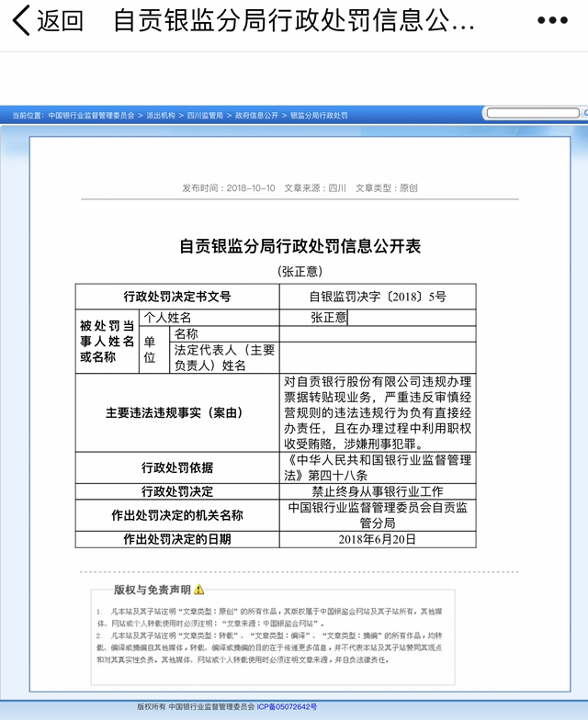Viewport: 588px width, 720px height.
Task: Go to 派出机构 in the breadcrumb
Action: (x=160, y=116)
